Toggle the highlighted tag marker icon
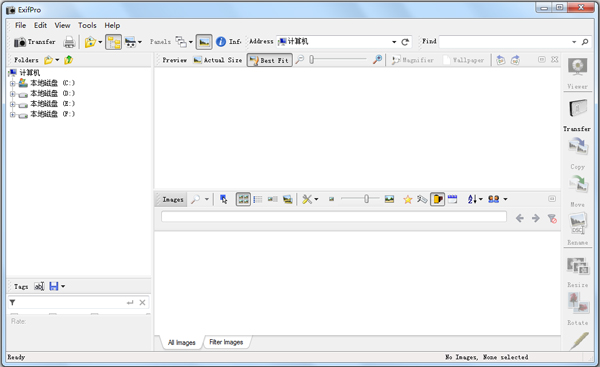Screen dimensions: 600x367 tap(438, 199)
